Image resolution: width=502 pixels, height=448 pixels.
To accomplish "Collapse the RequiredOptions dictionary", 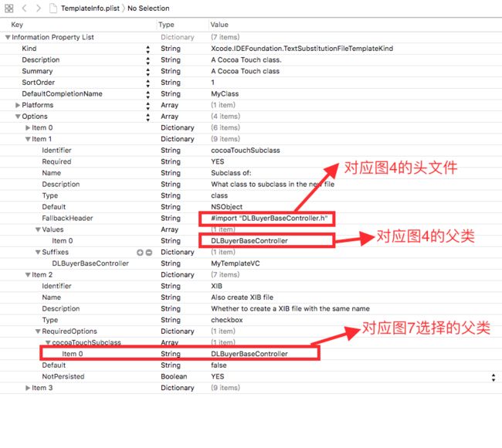I will [x=38, y=331].
